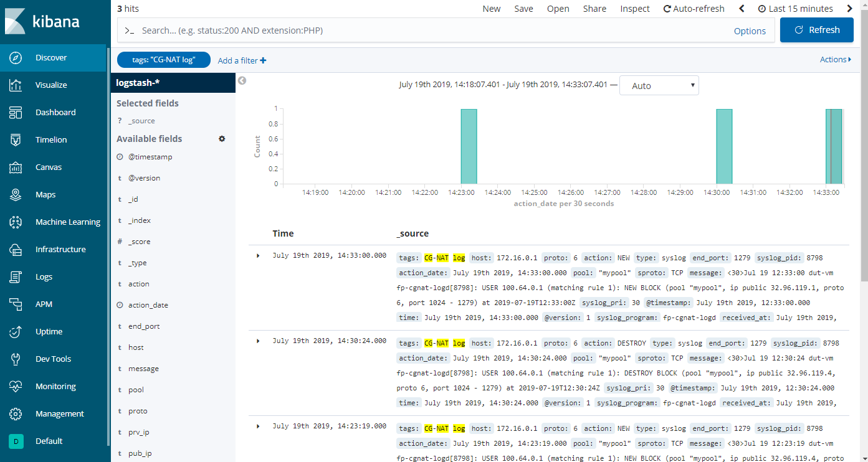Open the query Options menu

750,31
